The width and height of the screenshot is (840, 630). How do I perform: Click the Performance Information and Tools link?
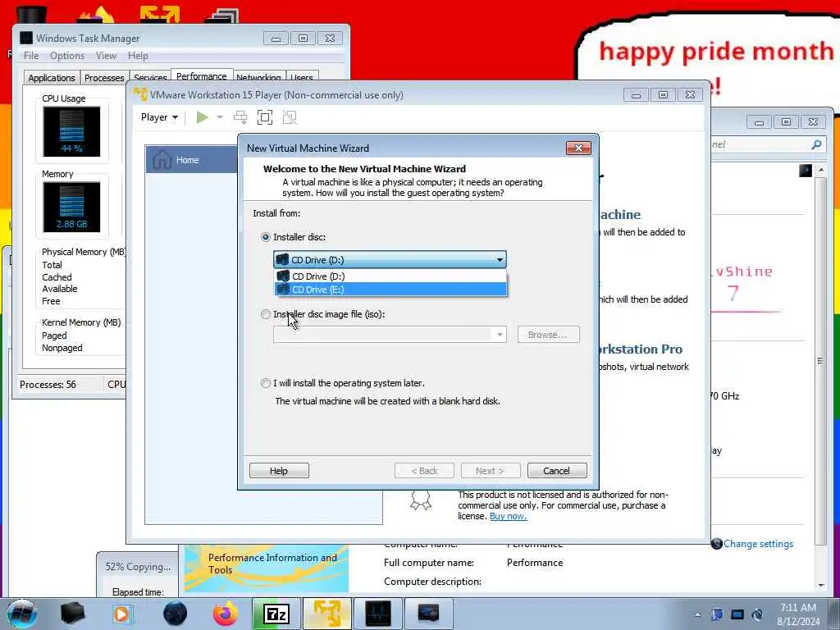click(272, 564)
